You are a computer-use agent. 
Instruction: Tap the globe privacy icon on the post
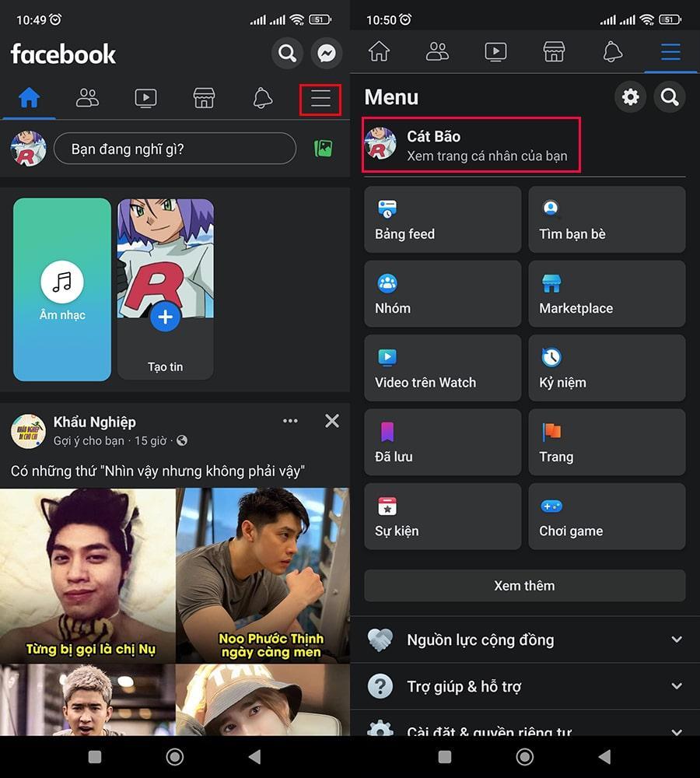pos(182,440)
